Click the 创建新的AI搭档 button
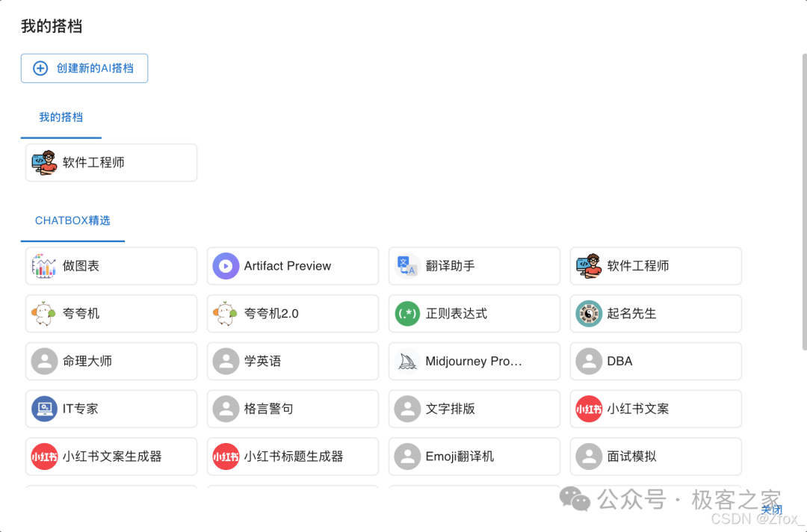 tap(84, 67)
